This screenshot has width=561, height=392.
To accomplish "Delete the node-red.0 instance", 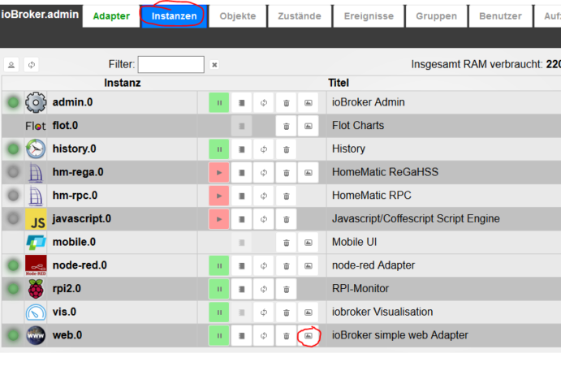I will pos(287,265).
